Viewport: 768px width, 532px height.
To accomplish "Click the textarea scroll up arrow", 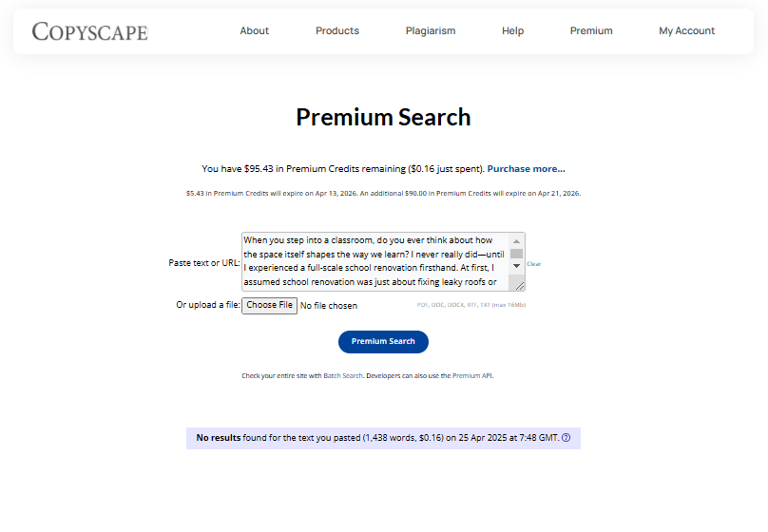I will tap(516, 241).
